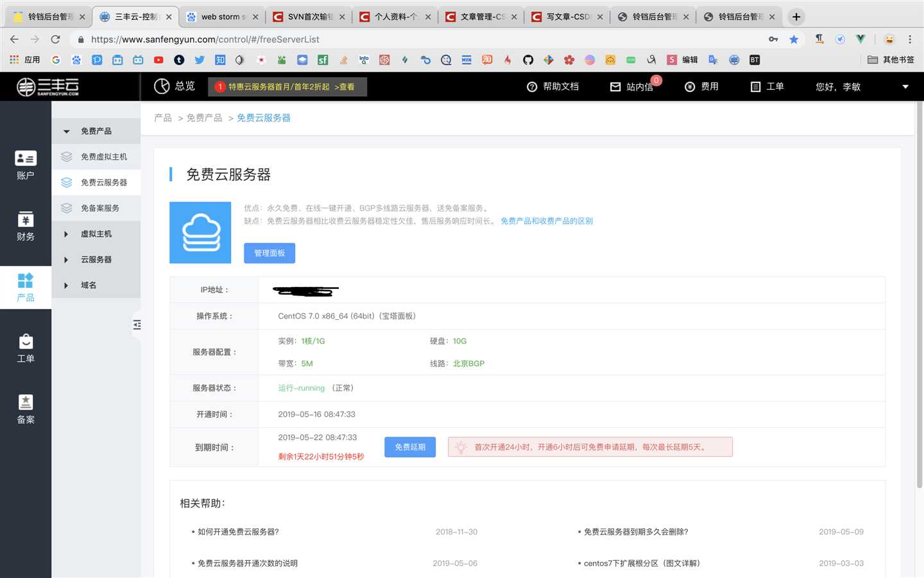
Task: Open the 知乎 bookmark icon
Action: [220, 60]
